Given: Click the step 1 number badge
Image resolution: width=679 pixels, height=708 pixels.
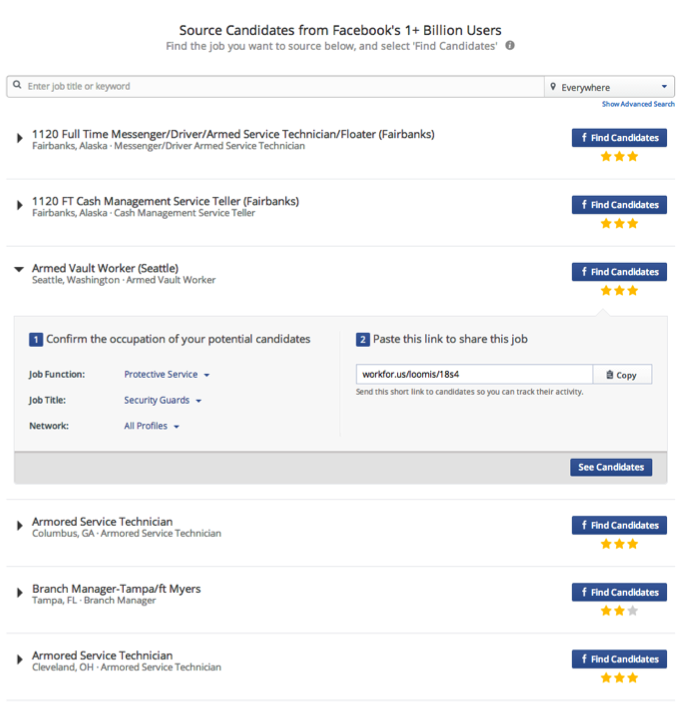Looking at the screenshot, I should pos(36,340).
